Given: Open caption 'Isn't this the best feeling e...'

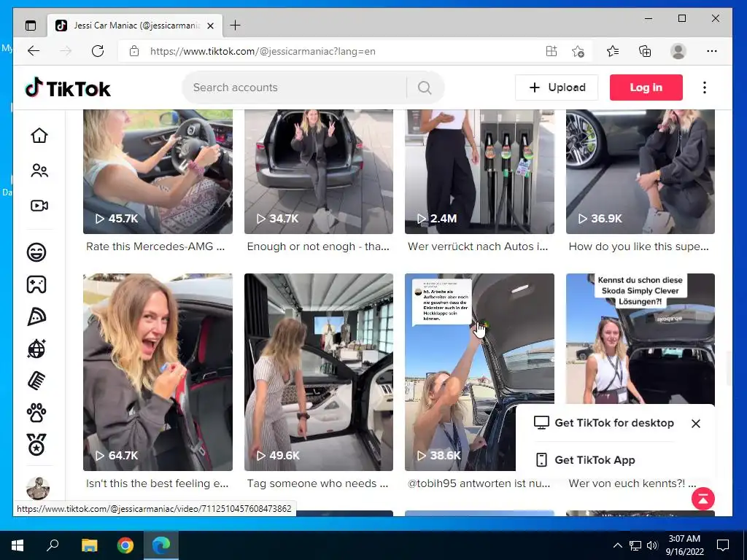Looking at the screenshot, I should click(x=158, y=483).
